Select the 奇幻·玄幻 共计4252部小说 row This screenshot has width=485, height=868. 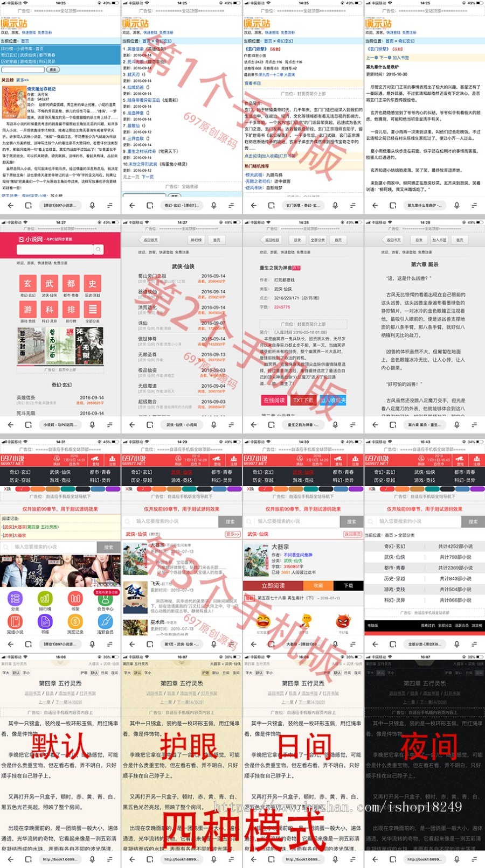[424, 546]
